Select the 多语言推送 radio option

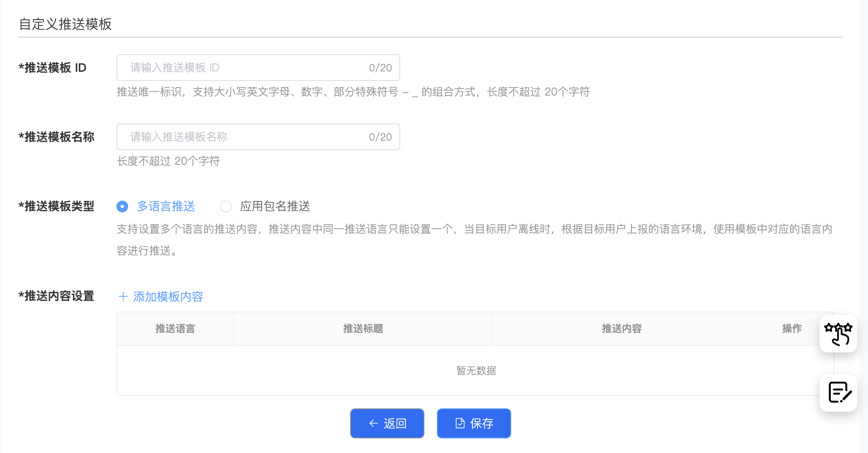[x=122, y=206]
